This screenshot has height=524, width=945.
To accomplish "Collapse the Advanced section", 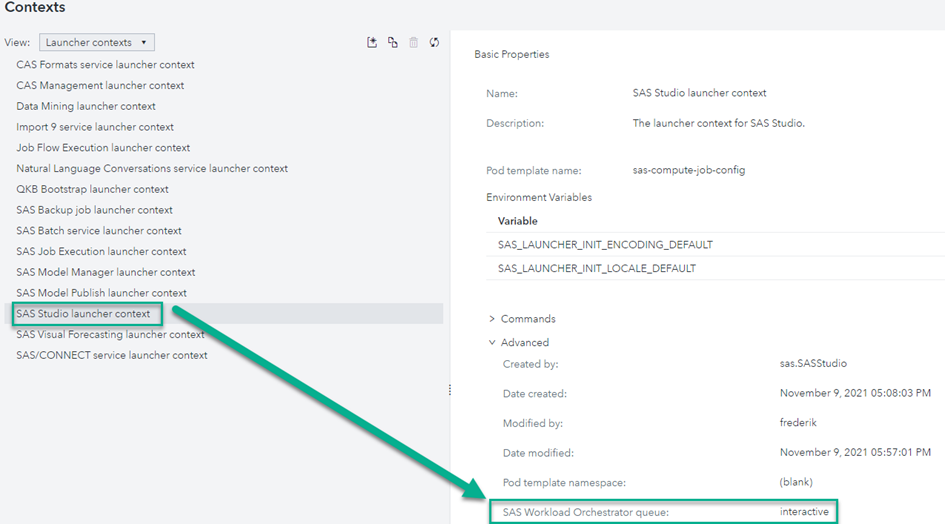I will point(492,342).
